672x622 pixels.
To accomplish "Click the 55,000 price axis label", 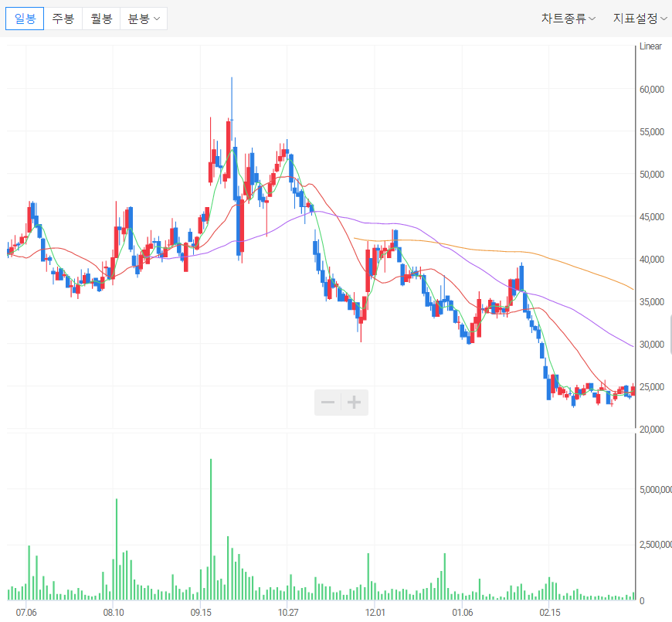I will [652, 132].
